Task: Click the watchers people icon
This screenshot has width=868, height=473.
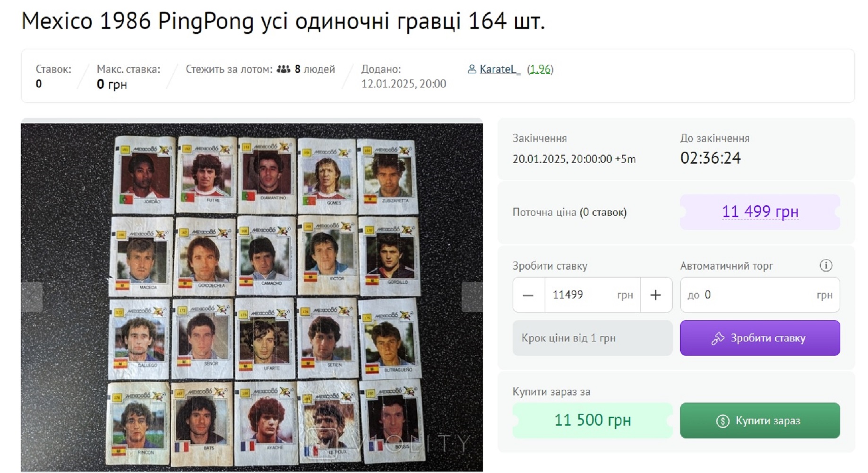Action: click(x=284, y=69)
